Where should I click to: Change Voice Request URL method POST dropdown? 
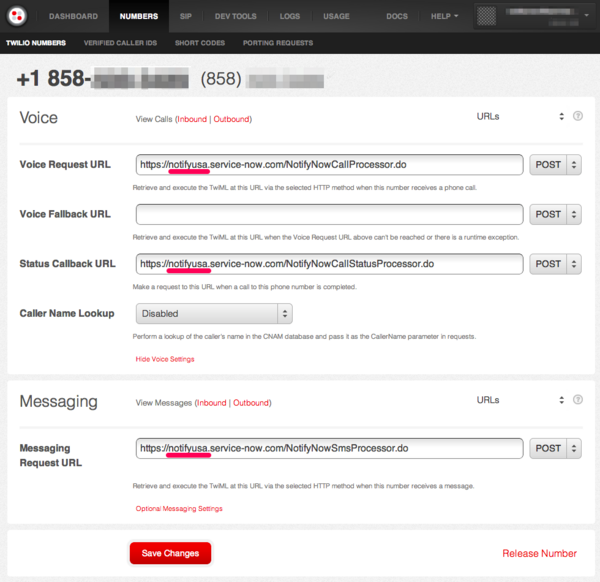[x=555, y=165]
